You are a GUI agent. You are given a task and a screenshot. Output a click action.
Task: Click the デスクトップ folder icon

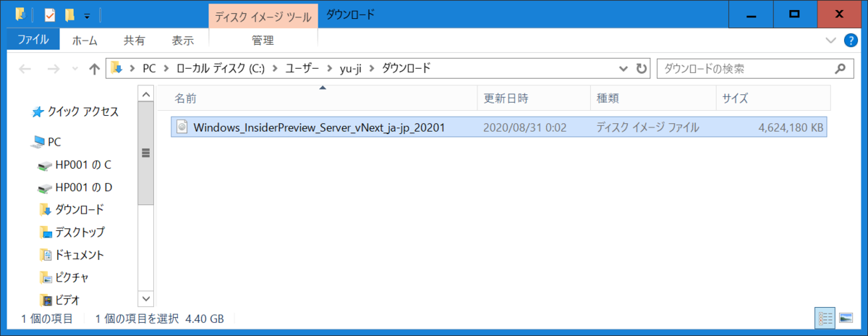coord(46,232)
